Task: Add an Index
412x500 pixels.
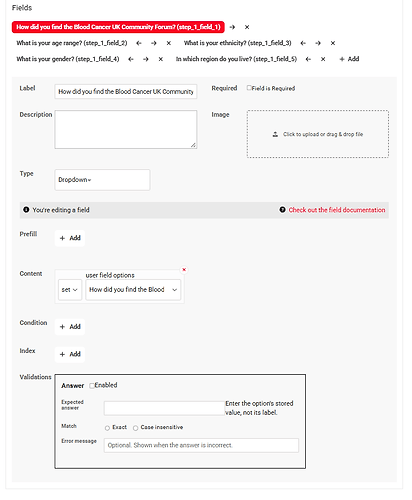Action: [70, 354]
